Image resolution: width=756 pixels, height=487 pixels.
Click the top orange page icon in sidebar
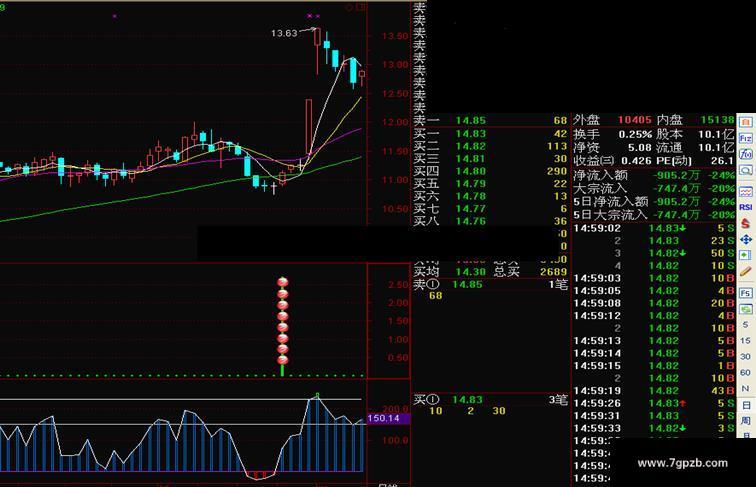745,122
